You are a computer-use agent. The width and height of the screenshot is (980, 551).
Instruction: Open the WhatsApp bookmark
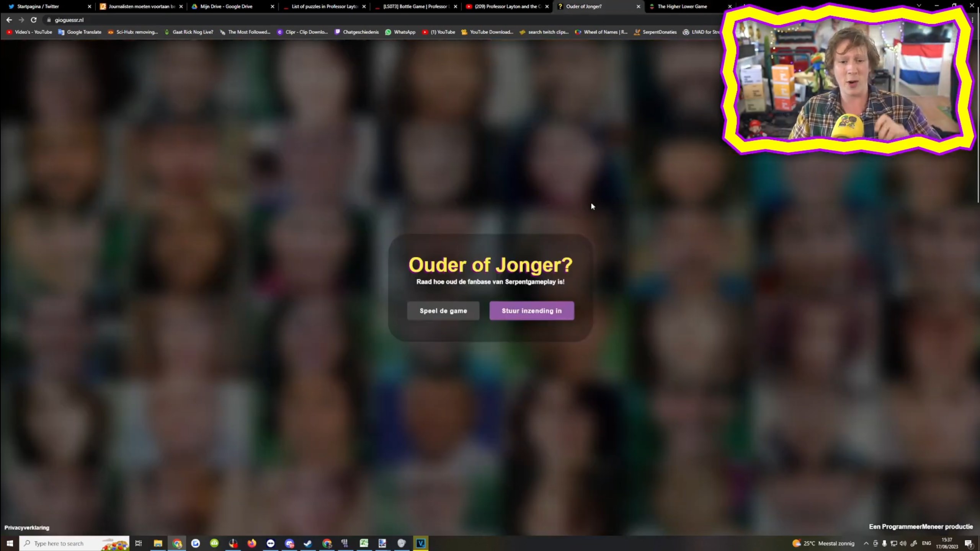click(400, 32)
